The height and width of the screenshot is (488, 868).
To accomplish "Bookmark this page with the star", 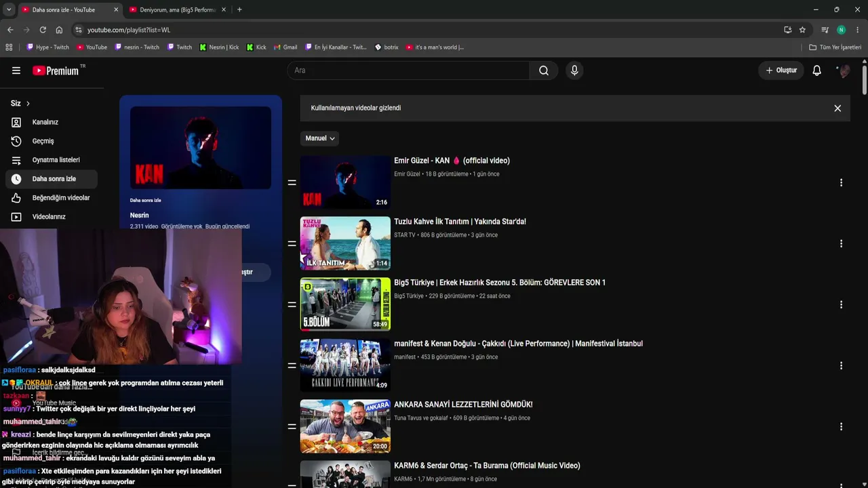I will pyautogui.click(x=802, y=30).
